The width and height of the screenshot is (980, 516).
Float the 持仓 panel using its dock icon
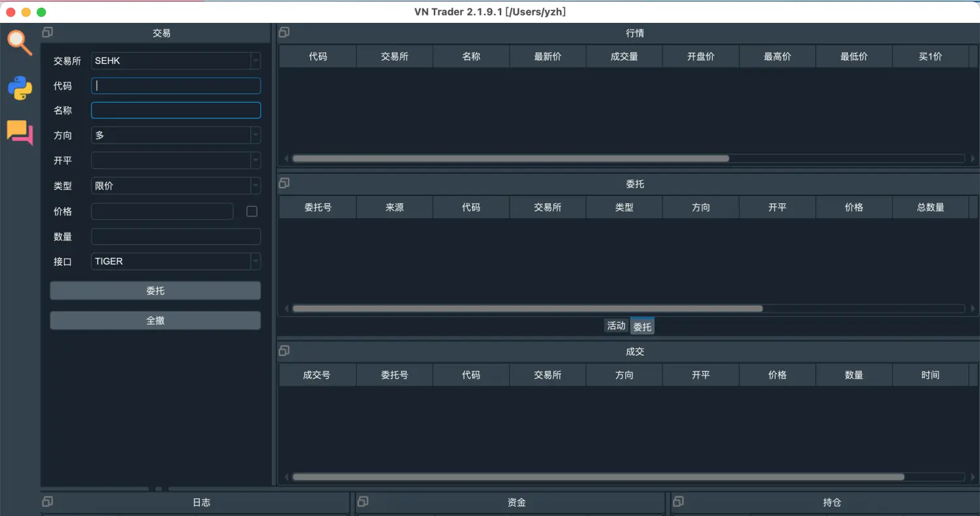(x=678, y=501)
